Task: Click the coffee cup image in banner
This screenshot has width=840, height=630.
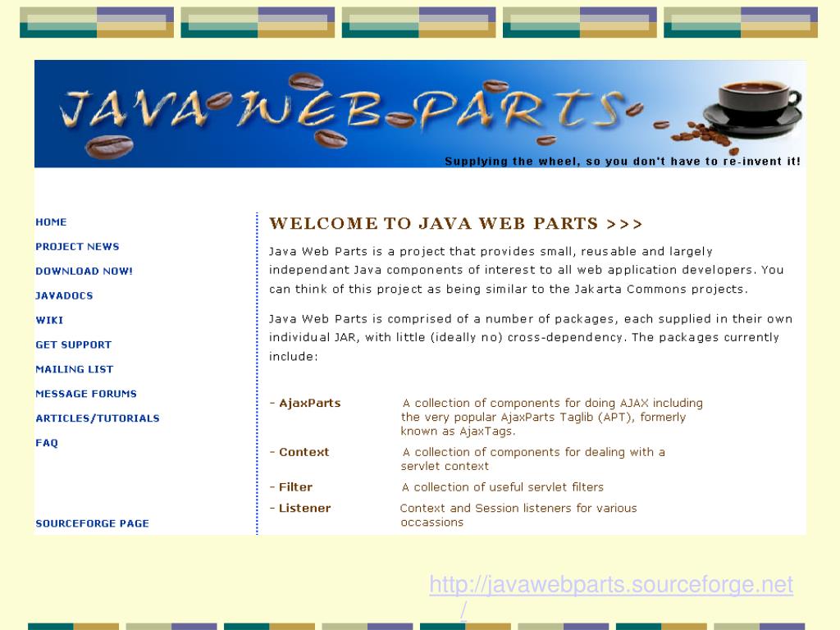Action: 753,110
